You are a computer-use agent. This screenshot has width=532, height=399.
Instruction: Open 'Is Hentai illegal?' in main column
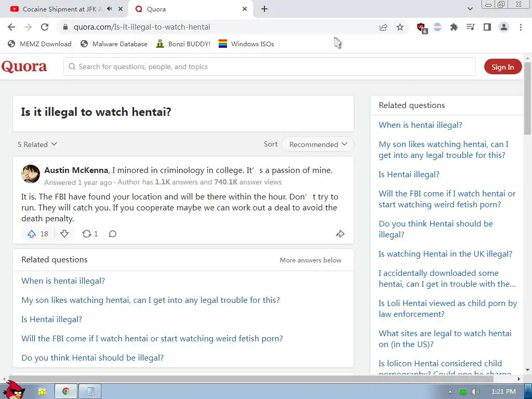click(51, 320)
